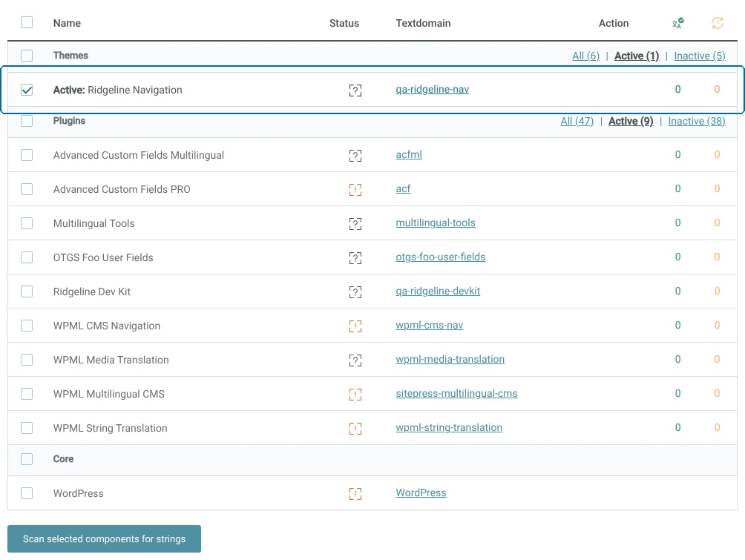Screen dimensions: 745x560
Task: Open the WordPress textdomain link
Action: tap(421, 493)
